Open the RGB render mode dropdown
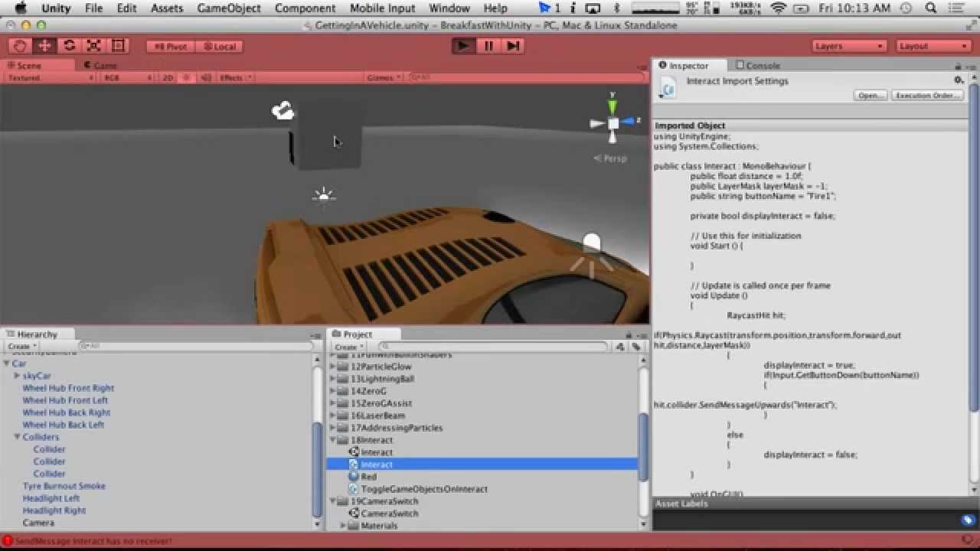Image resolution: width=980 pixels, height=551 pixels. (x=127, y=77)
